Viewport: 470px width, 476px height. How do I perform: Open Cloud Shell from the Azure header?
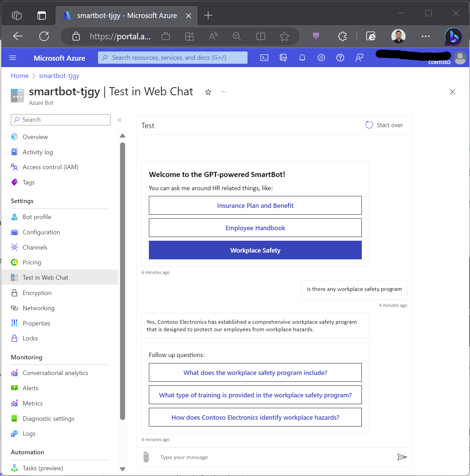pos(264,58)
